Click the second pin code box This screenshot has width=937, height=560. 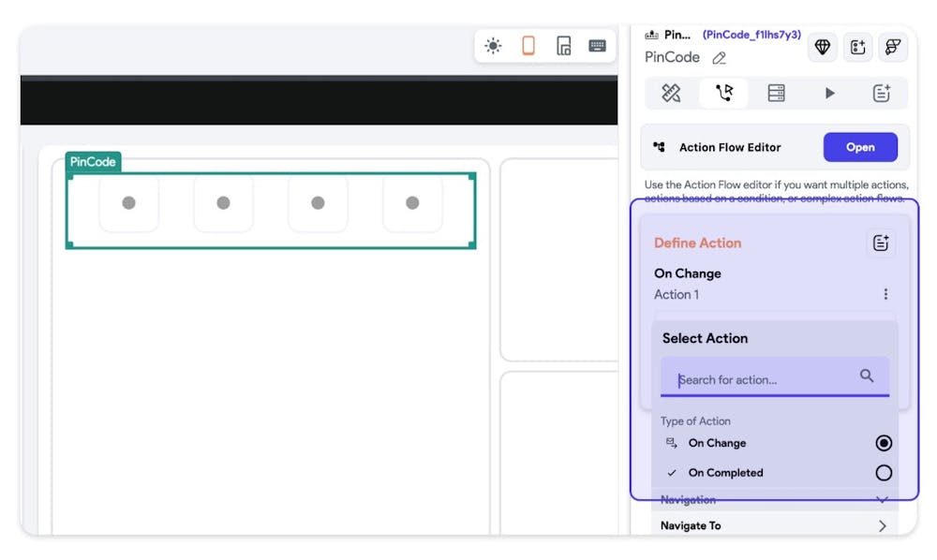(224, 203)
